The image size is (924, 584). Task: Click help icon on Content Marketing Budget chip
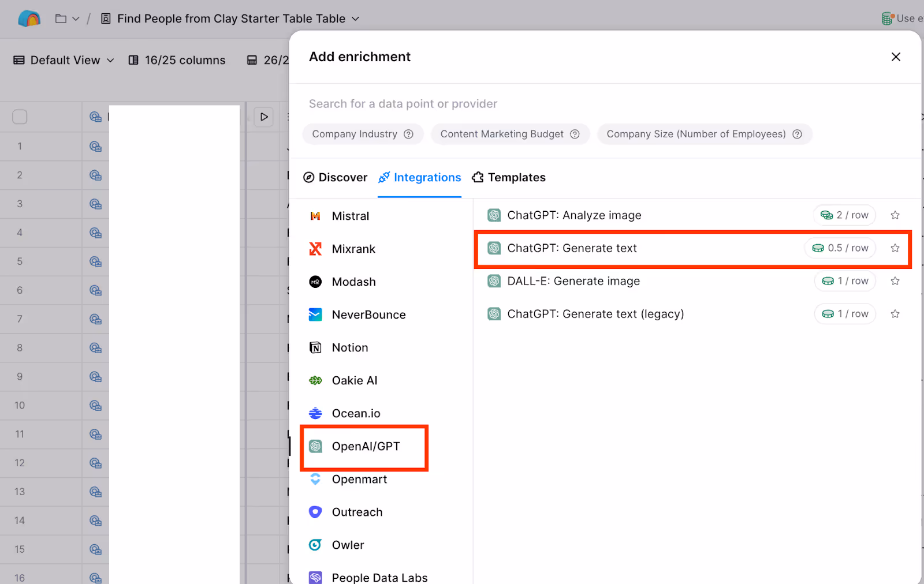[x=575, y=134]
